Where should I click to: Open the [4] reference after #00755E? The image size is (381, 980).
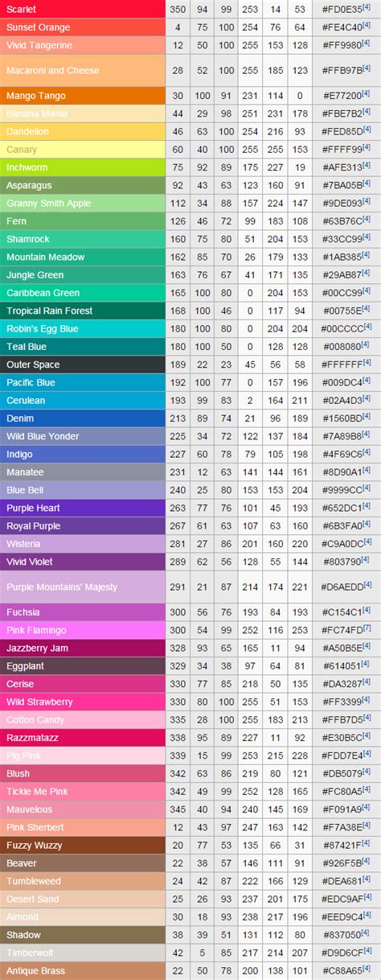coord(367,309)
